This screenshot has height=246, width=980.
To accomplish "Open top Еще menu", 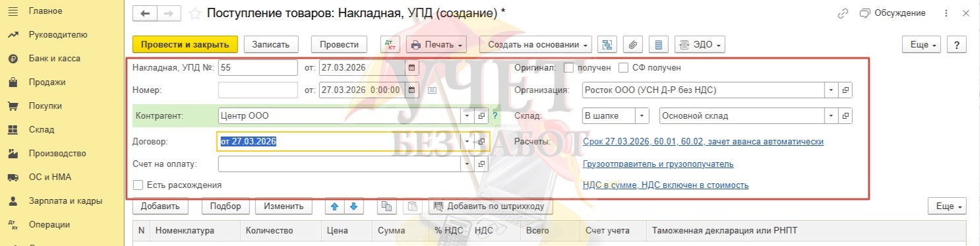I will point(922,44).
